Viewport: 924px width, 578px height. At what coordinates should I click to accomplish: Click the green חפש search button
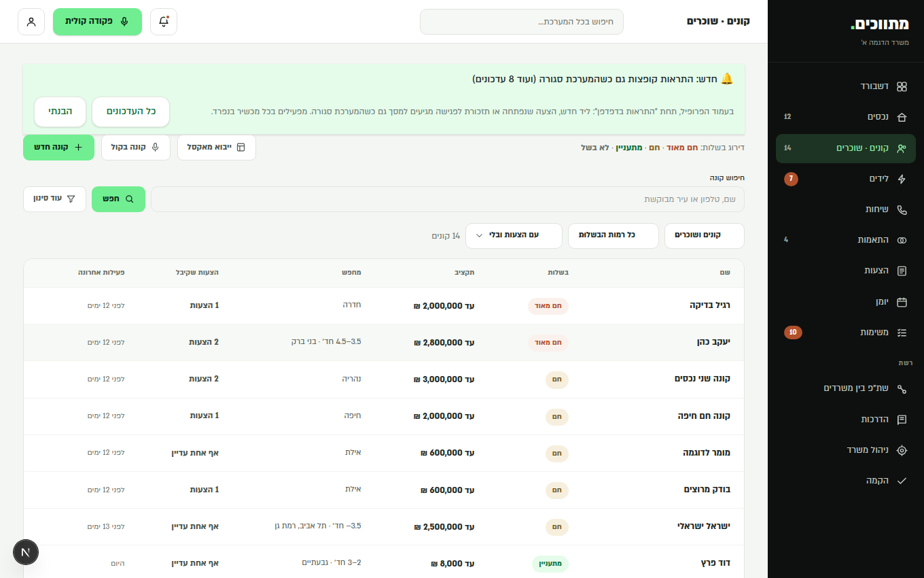click(x=118, y=199)
